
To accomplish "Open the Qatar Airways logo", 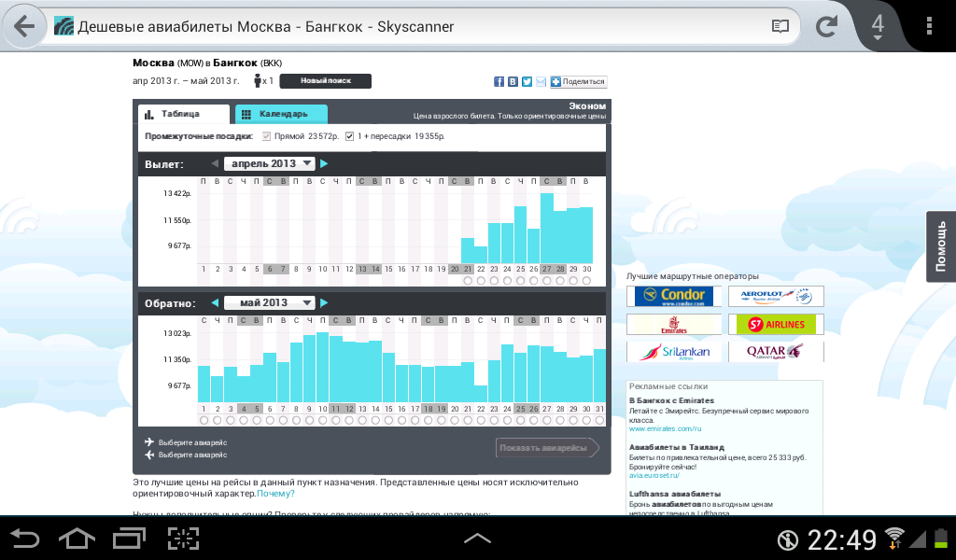I will point(776,352).
